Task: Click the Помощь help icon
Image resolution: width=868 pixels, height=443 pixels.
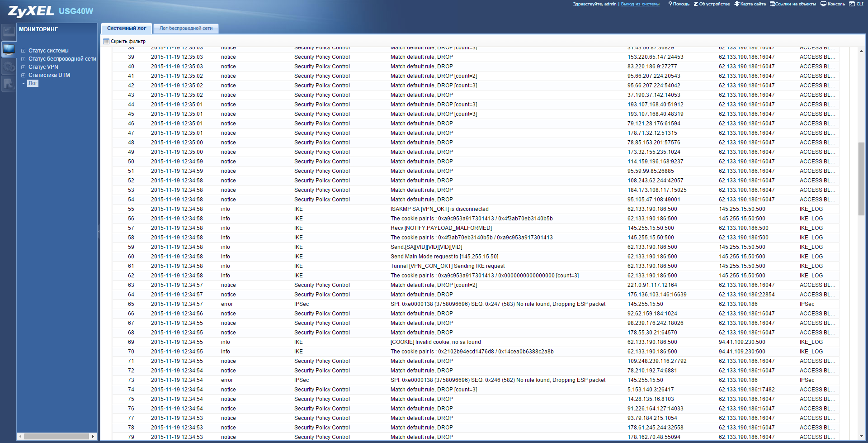Action: point(679,4)
